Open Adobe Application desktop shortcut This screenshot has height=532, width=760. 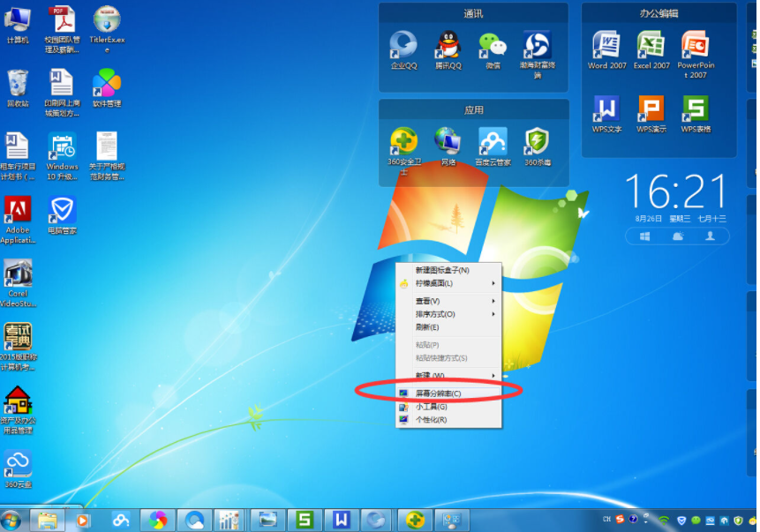click(x=18, y=220)
